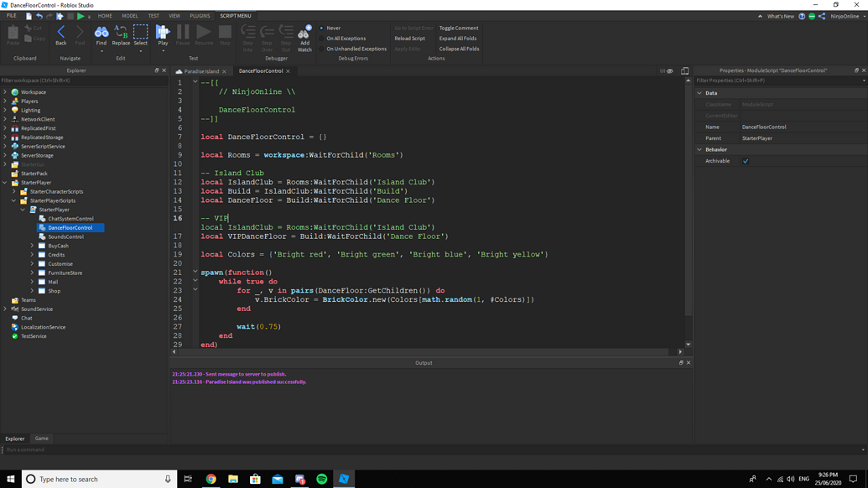
Task: Collapse the Behavior properties section
Action: 699,149
